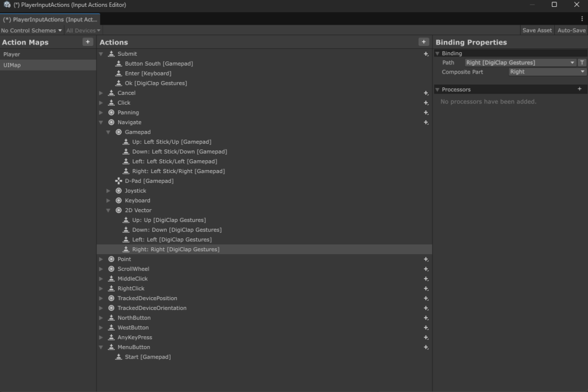Click the T text-mode button beside Path

click(582, 63)
